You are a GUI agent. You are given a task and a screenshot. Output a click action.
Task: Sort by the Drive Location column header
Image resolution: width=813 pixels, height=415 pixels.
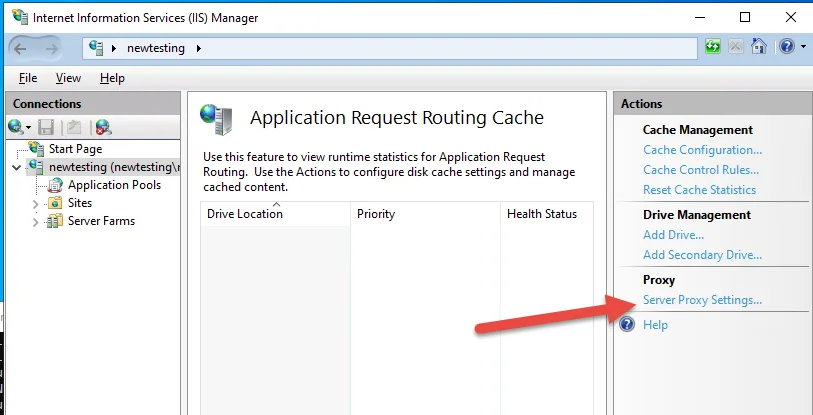(245, 214)
